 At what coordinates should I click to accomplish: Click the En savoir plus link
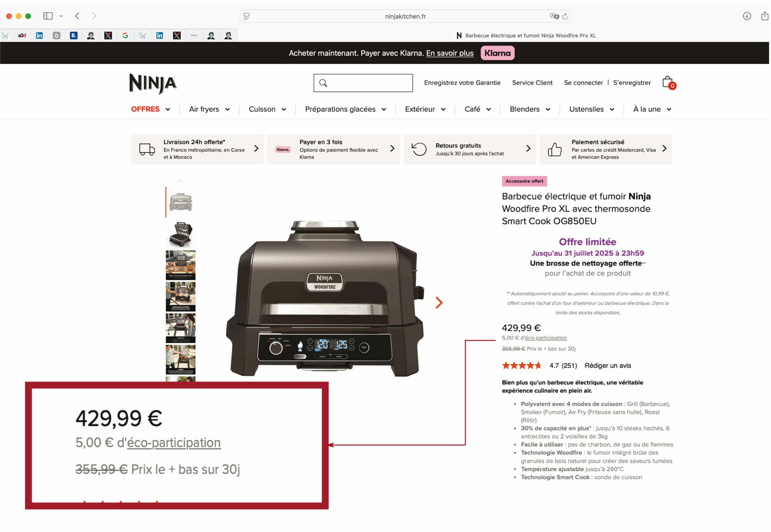450,53
